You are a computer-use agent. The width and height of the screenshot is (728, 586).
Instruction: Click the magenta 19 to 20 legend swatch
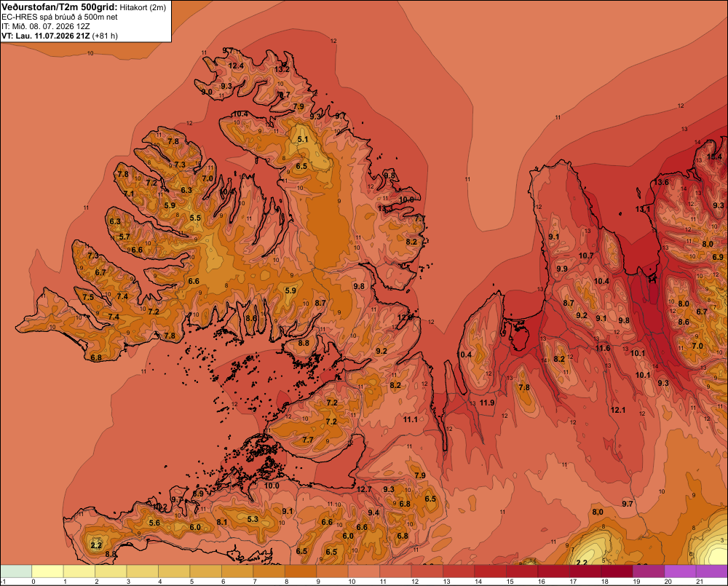click(x=649, y=571)
